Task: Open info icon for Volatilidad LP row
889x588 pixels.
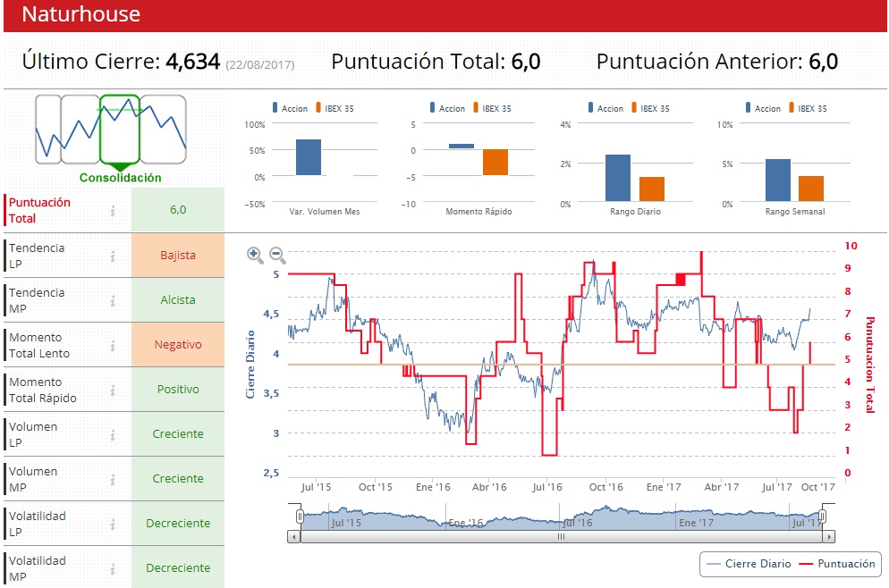Action: click(x=113, y=525)
